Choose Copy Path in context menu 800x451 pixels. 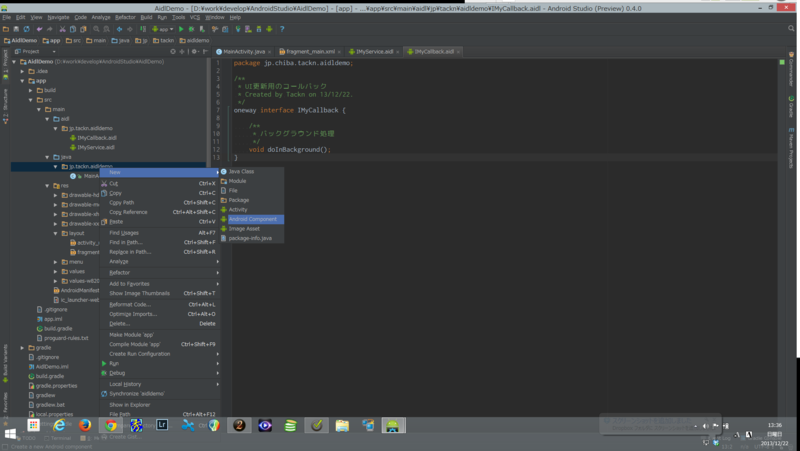point(159,203)
